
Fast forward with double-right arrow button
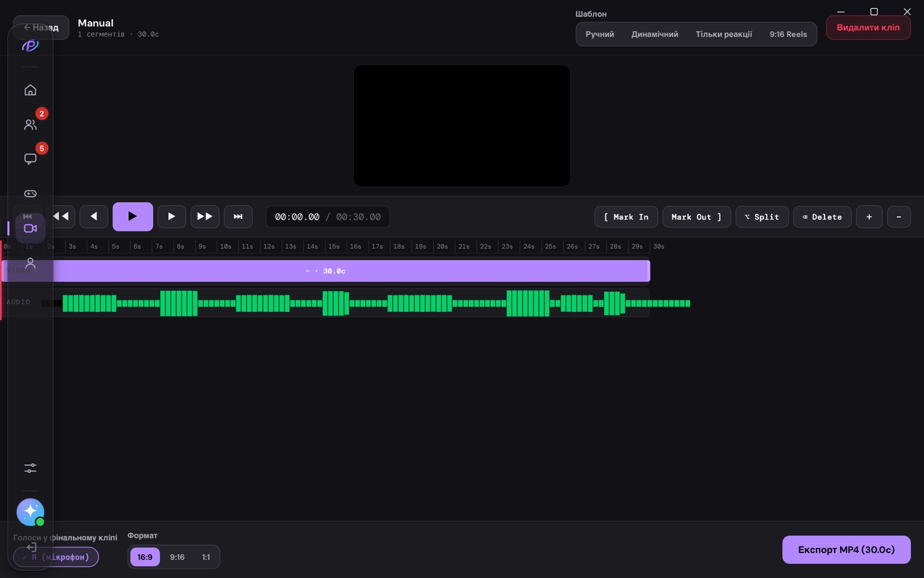click(204, 217)
